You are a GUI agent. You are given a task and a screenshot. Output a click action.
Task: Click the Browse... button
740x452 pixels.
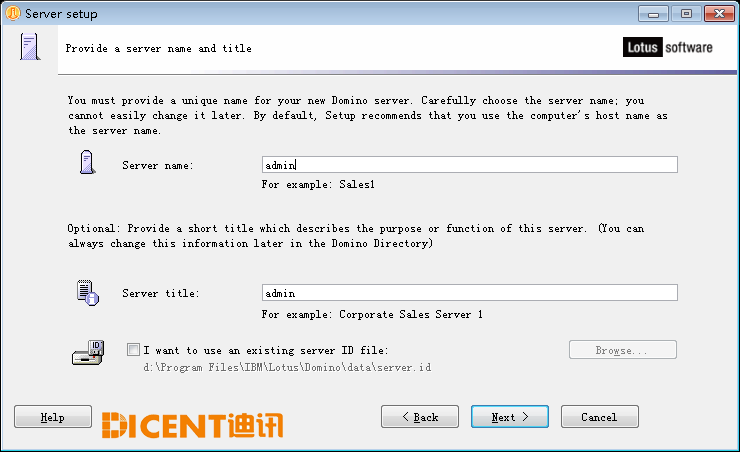(622, 350)
